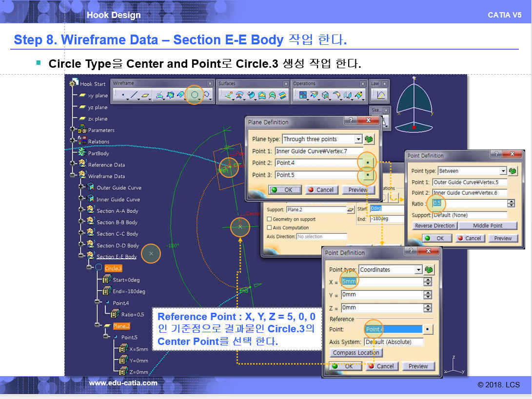Enable the Axis Computation checkbox

269,228
